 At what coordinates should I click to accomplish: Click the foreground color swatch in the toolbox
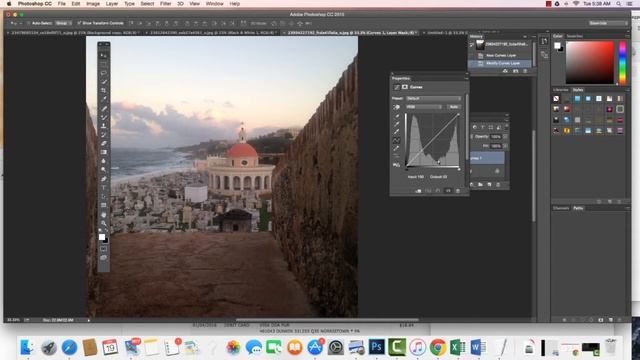(102, 236)
